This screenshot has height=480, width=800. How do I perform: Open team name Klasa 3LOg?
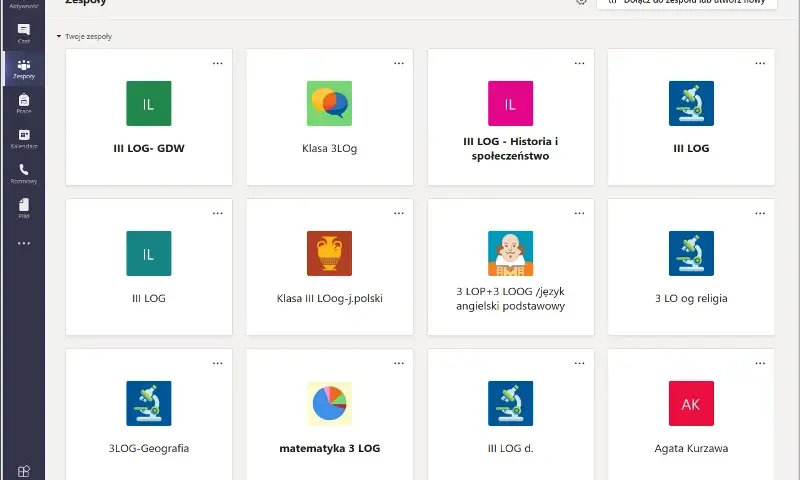pos(329,148)
